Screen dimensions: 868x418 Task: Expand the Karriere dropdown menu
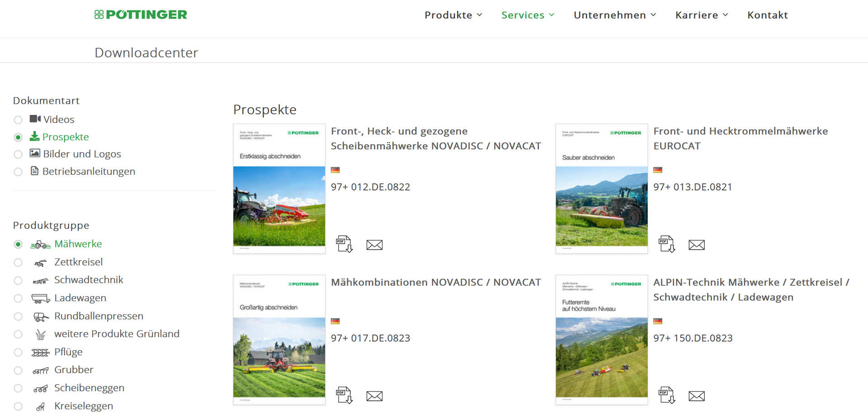701,15
